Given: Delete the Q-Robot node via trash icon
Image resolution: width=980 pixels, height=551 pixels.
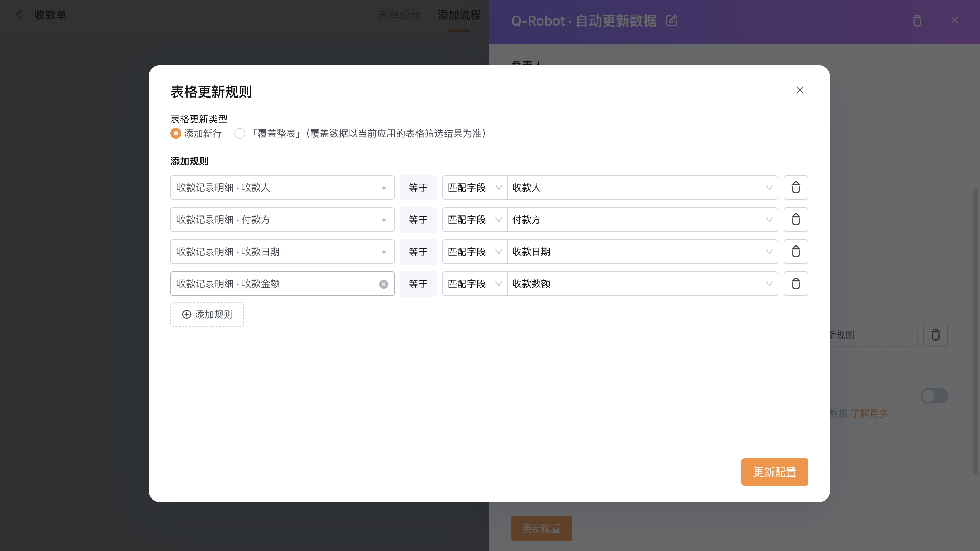Looking at the screenshot, I should [917, 20].
